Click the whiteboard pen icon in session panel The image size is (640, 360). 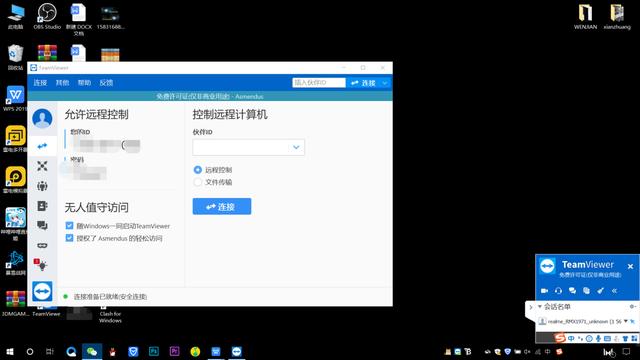tap(600, 291)
